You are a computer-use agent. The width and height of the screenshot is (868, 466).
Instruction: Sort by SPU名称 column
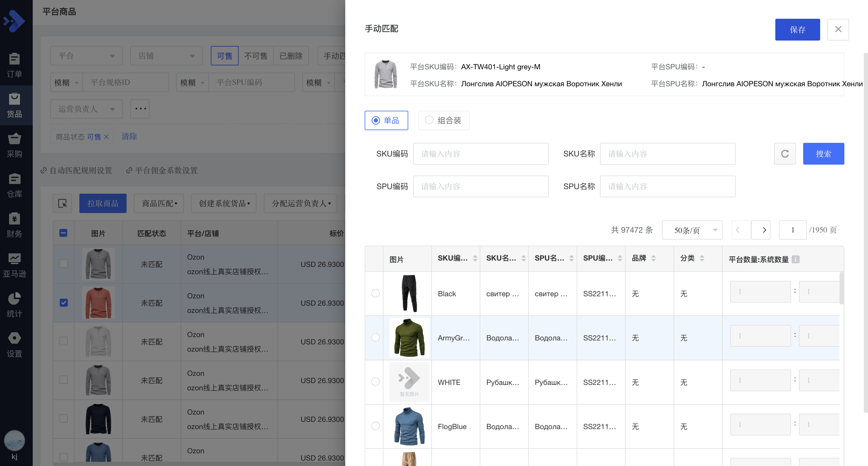coord(571,258)
